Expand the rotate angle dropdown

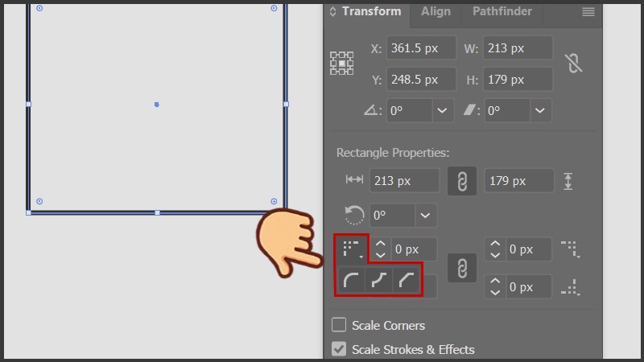click(x=442, y=110)
